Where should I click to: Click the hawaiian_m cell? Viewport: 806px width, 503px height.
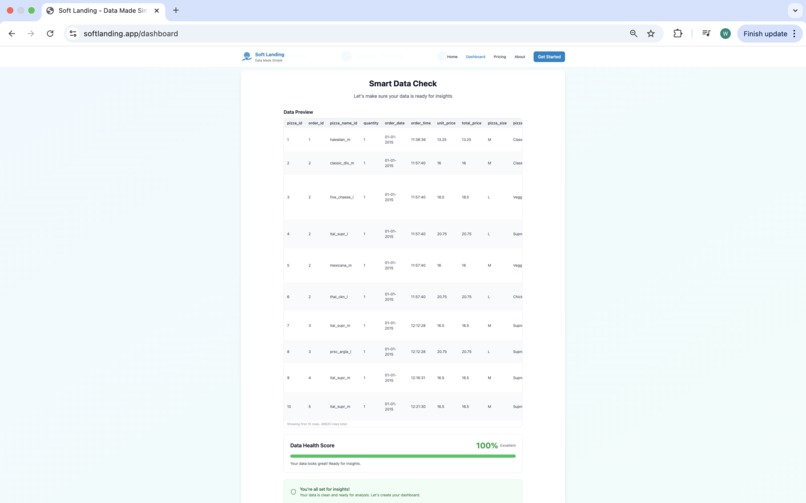(x=340, y=140)
